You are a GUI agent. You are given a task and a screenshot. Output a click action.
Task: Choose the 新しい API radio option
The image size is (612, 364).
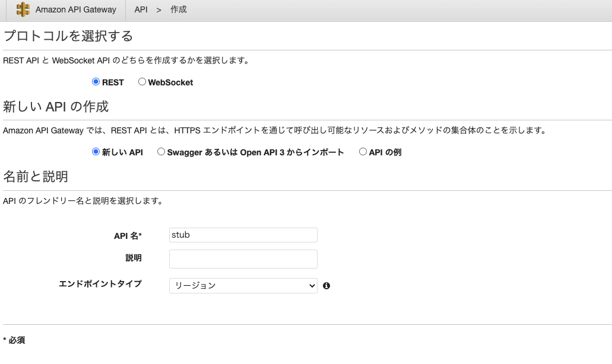96,152
